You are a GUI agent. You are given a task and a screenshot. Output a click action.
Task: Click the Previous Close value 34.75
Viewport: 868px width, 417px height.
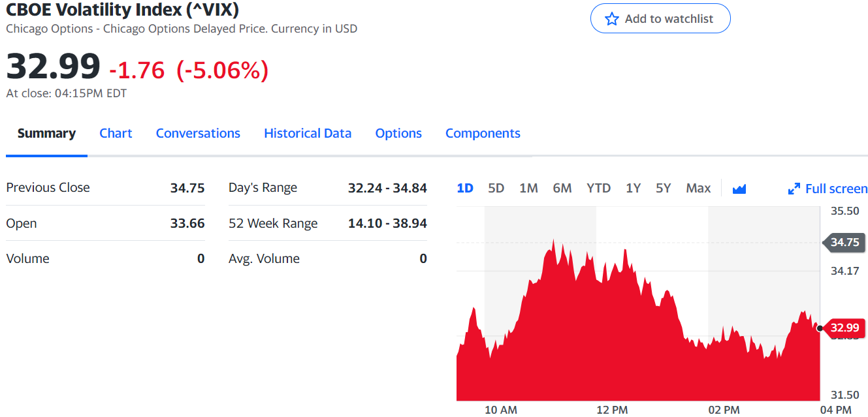pyautogui.click(x=187, y=188)
